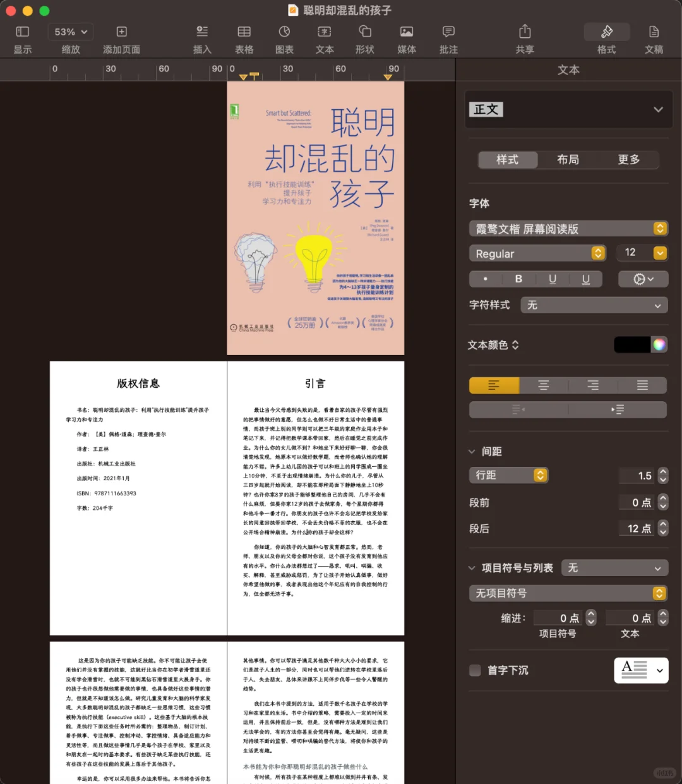Open the drop cap style picker
The width and height of the screenshot is (682, 784).
pyautogui.click(x=641, y=670)
